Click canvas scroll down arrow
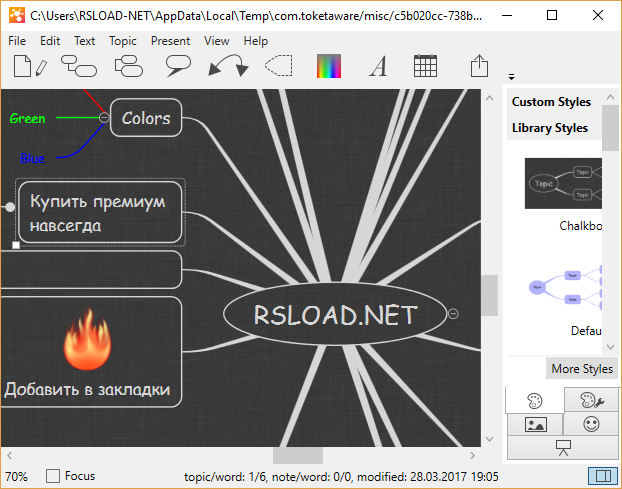Image resolution: width=622 pixels, height=489 pixels. coord(490,439)
